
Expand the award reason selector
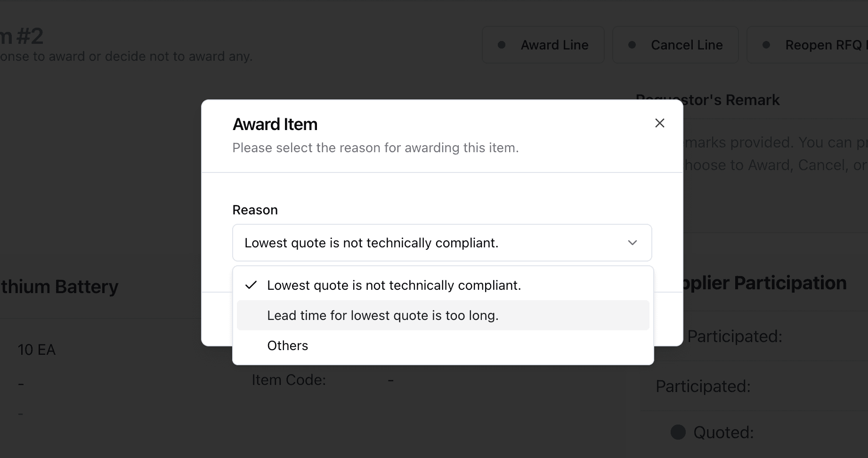[x=442, y=243]
